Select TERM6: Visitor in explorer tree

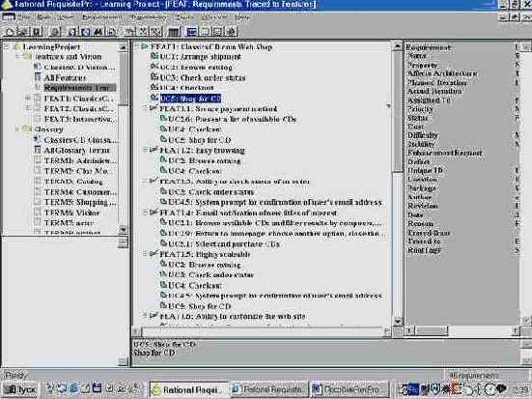click(71, 213)
